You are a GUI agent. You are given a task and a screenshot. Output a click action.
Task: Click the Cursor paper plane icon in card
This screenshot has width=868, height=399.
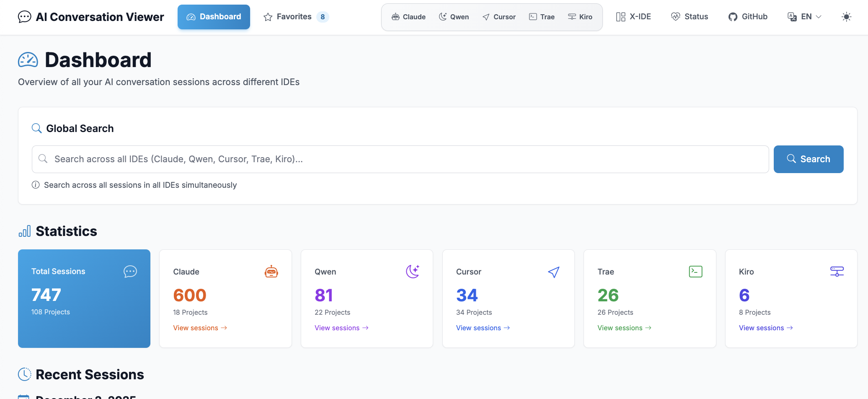pos(554,272)
